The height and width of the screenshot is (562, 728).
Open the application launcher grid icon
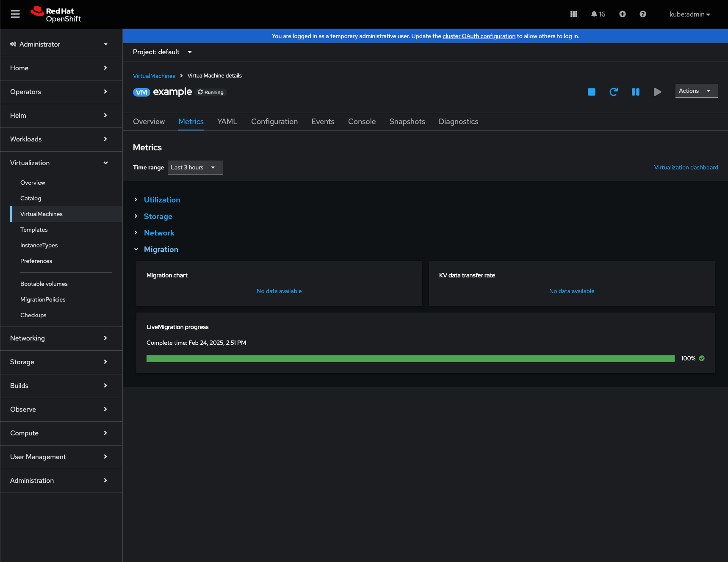(x=574, y=14)
